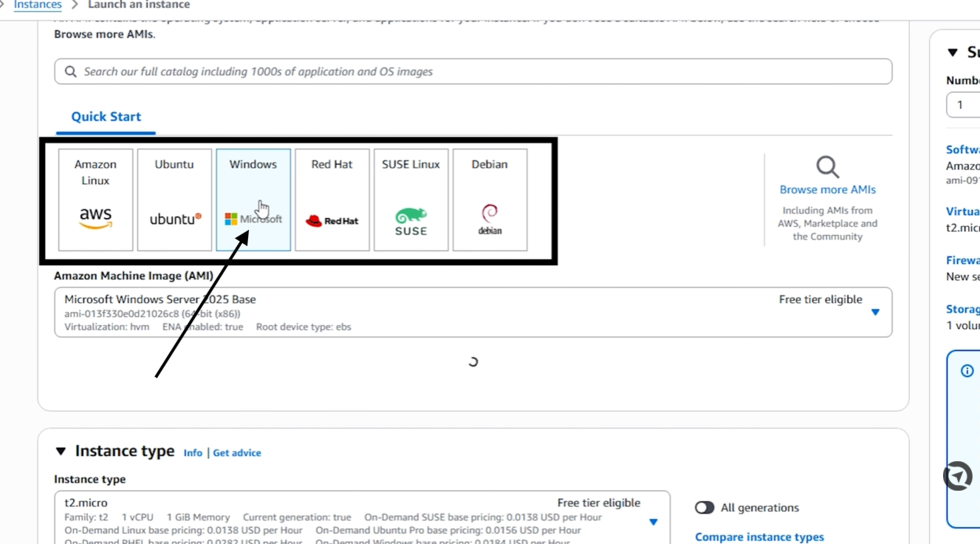Open the Browse more AMIs link

tap(828, 190)
